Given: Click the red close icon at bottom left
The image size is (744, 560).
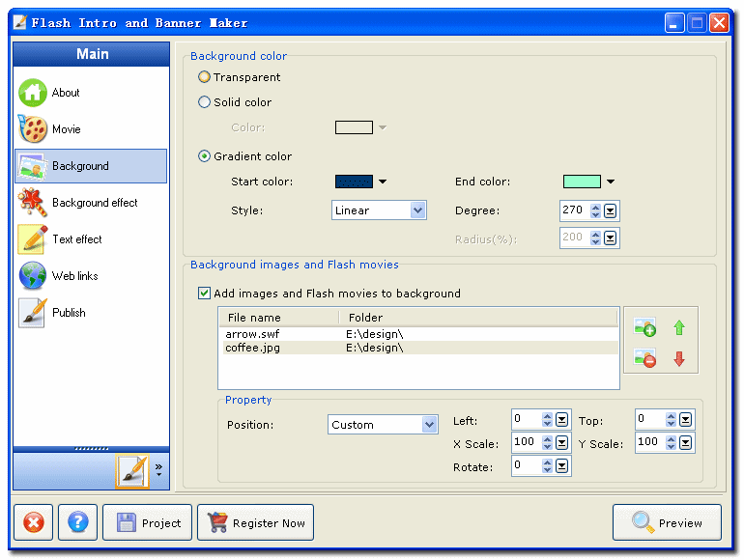Looking at the screenshot, I should [34, 522].
